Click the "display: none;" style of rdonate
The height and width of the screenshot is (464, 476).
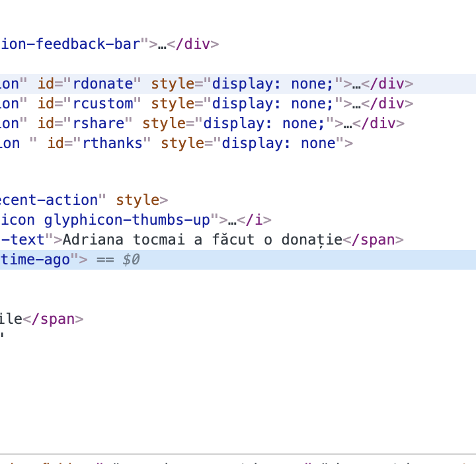272,84
